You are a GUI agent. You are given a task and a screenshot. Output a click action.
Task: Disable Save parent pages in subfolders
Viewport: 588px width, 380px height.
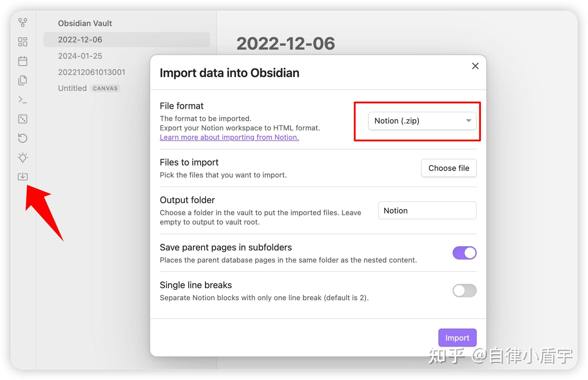[x=464, y=253]
